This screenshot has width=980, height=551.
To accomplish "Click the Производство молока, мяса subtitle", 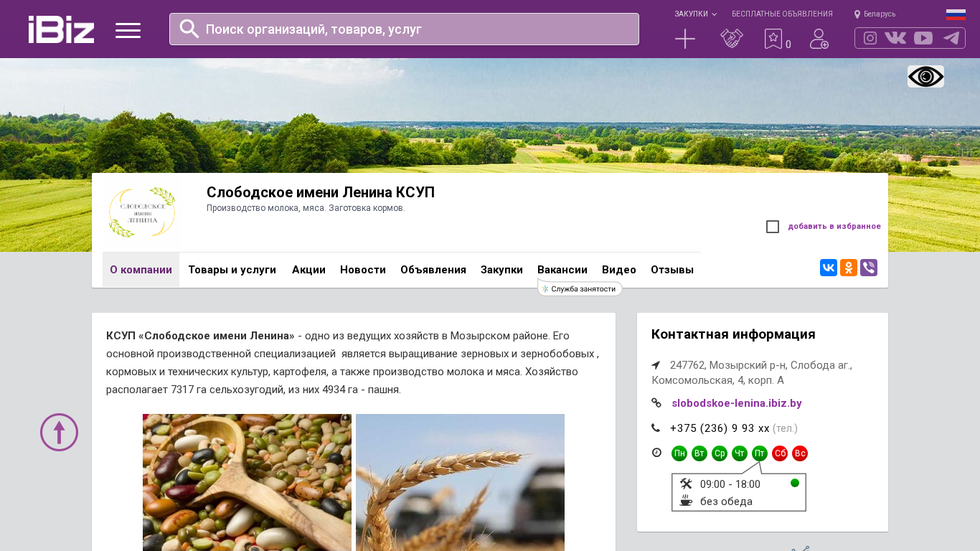I will (306, 208).
